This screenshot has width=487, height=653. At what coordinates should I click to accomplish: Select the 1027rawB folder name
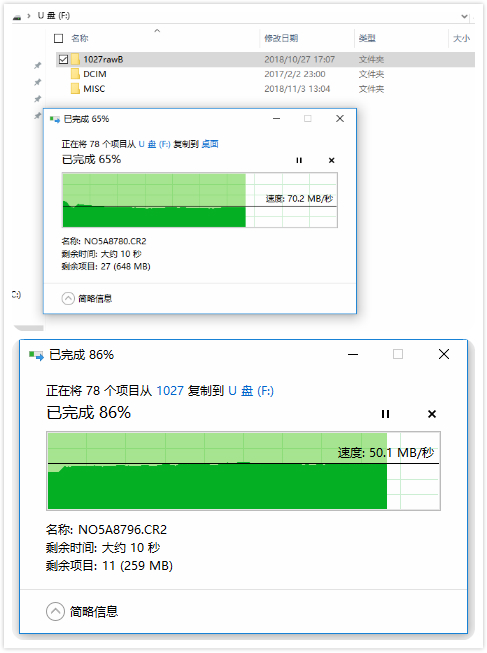tap(103, 60)
